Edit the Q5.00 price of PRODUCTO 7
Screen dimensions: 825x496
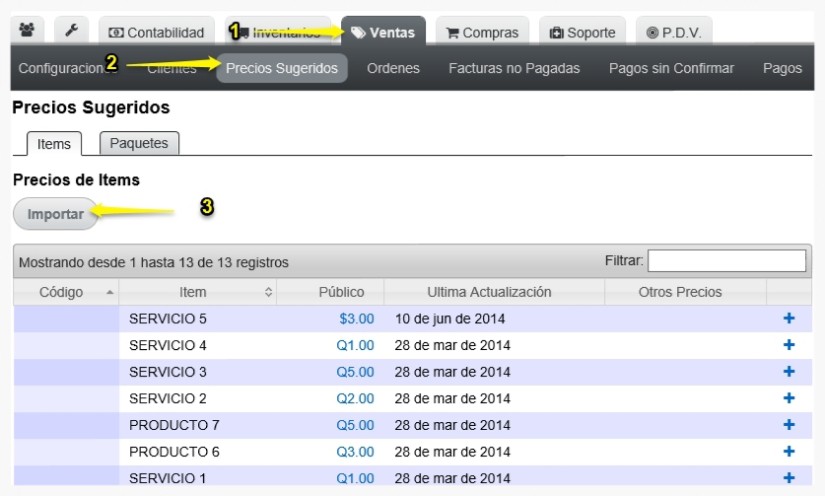coord(355,425)
